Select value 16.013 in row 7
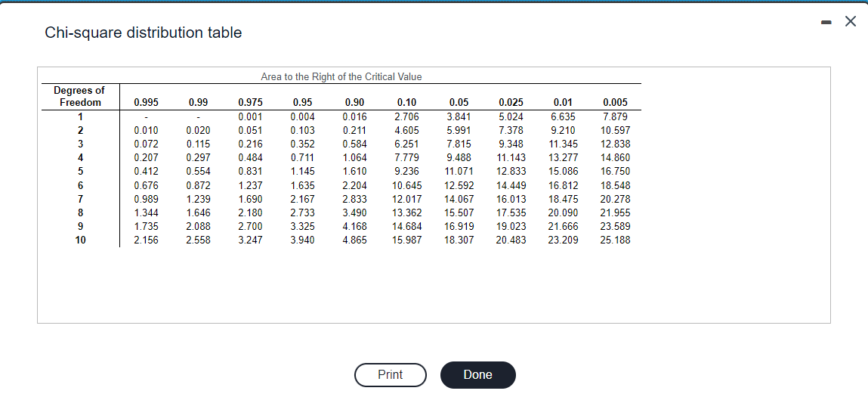868x397 pixels. pos(511,198)
